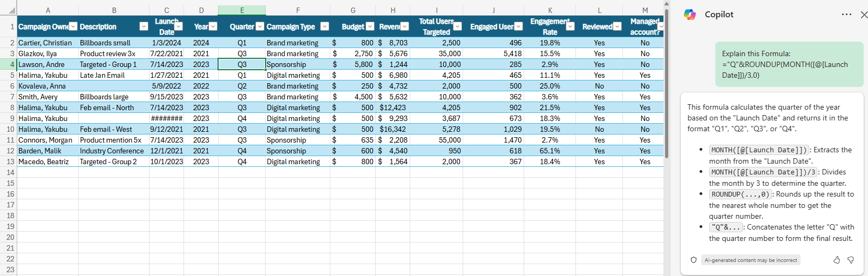The height and width of the screenshot is (276, 868).
Task: Select cell Product mention 5x
Action: pyautogui.click(x=114, y=140)
